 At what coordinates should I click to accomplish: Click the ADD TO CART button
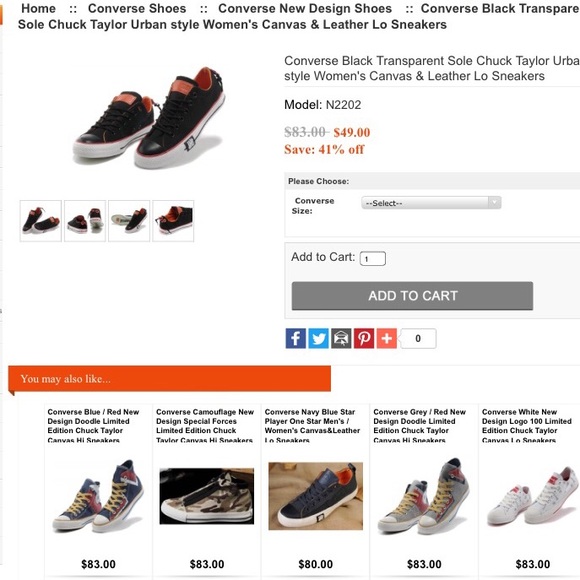point(412,296)
